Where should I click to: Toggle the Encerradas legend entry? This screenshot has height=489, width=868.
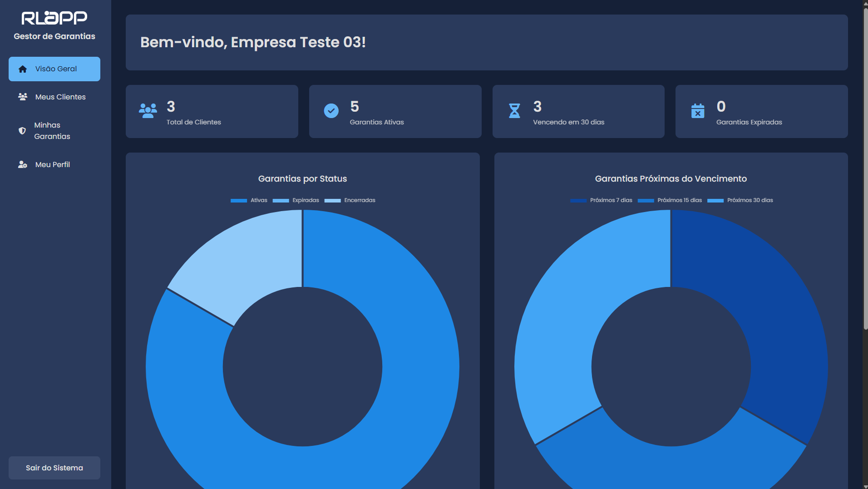(x=350, y=200)
